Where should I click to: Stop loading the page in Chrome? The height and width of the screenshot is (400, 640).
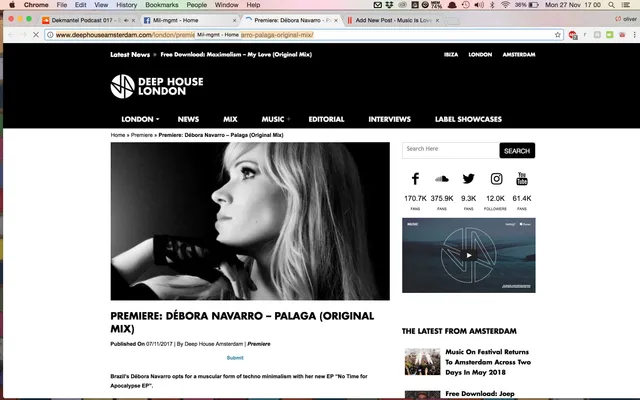tap(36, 35)
